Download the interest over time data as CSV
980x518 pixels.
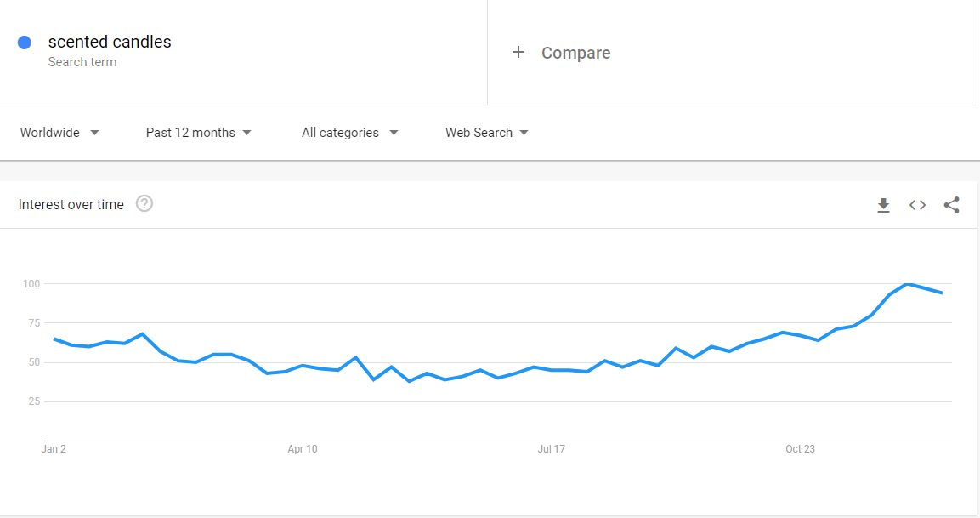click(883, 204)
